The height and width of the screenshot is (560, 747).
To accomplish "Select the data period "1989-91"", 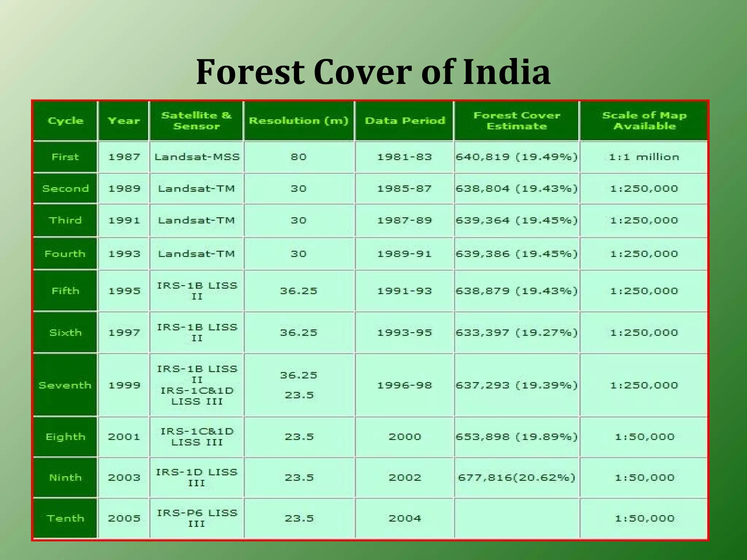I will click(405, 254).
